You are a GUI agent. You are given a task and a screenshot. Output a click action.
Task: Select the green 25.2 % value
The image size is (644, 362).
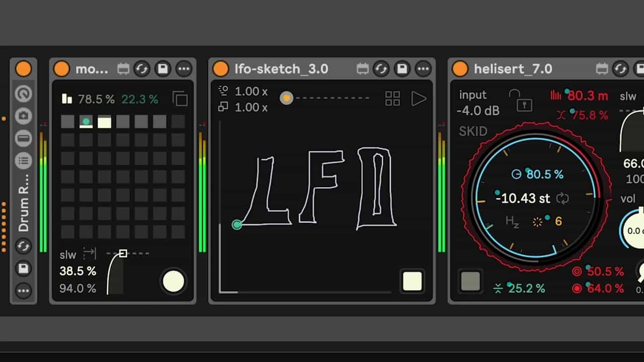(x=526, y=289)
